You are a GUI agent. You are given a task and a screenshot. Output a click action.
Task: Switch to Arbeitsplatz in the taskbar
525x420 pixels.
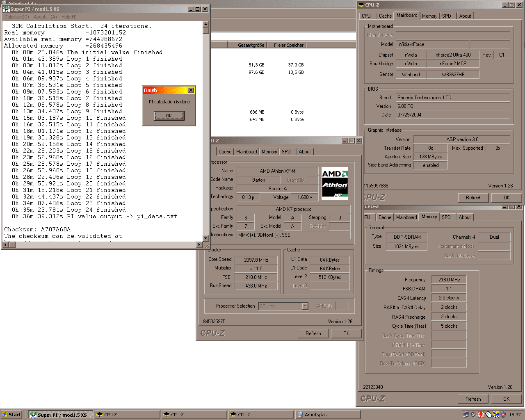pyautogui.click(x=328, y=415)
